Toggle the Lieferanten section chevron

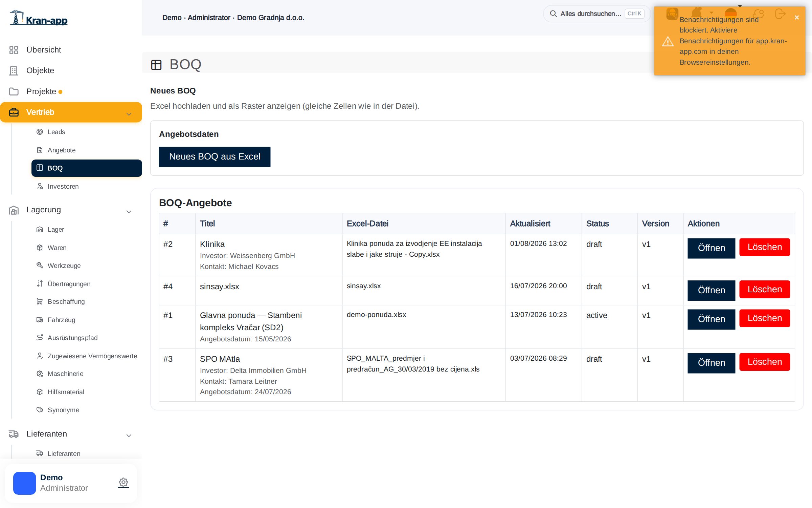(x=129, y=436)
